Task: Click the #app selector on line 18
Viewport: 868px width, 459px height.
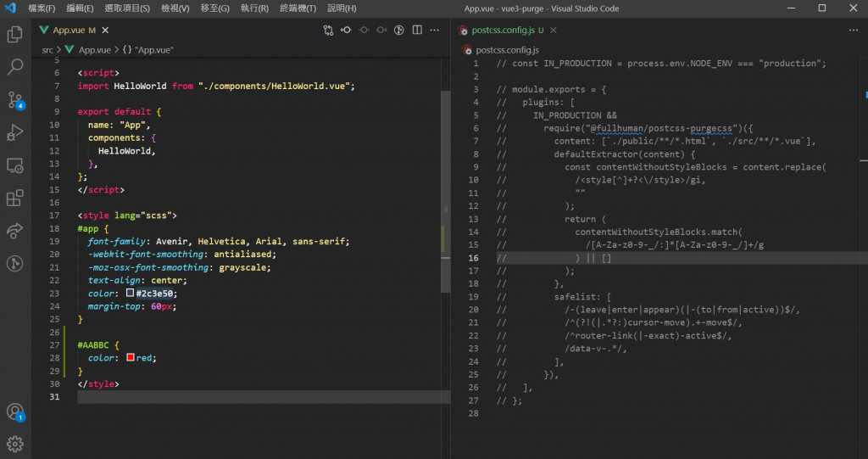Action: [x=88, y=228]
